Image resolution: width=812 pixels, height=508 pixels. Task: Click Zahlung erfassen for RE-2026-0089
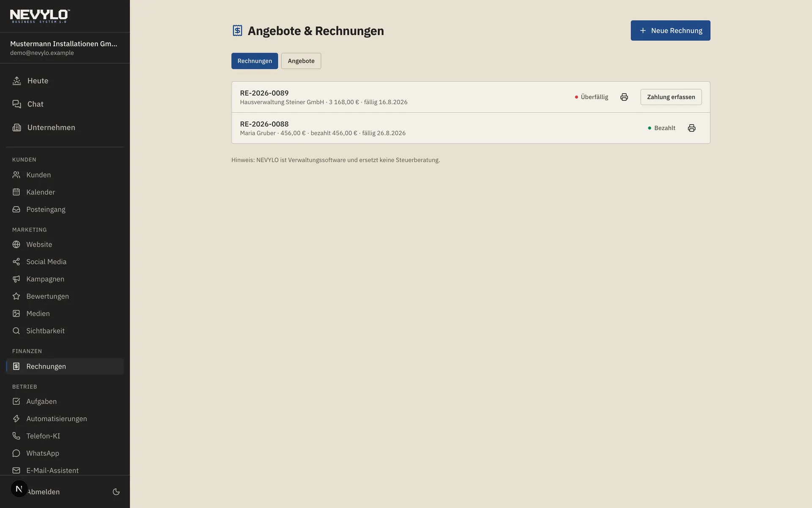(671, 97)
